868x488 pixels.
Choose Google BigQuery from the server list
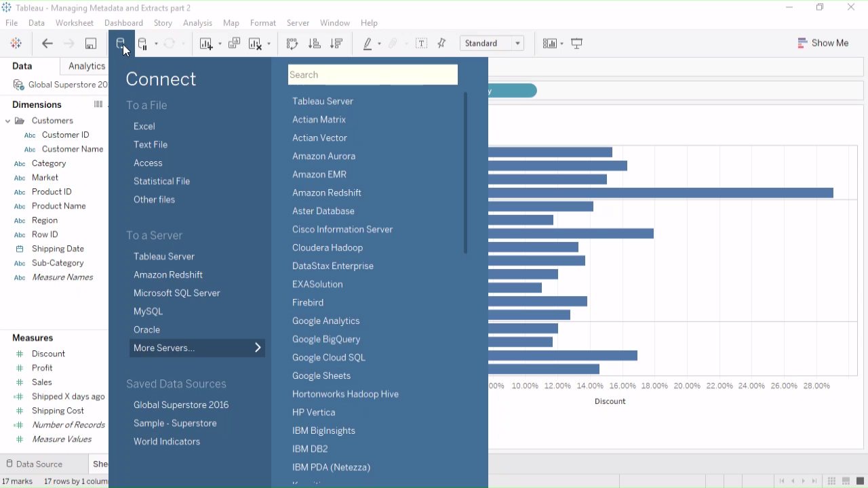click(x=326, y=339)
